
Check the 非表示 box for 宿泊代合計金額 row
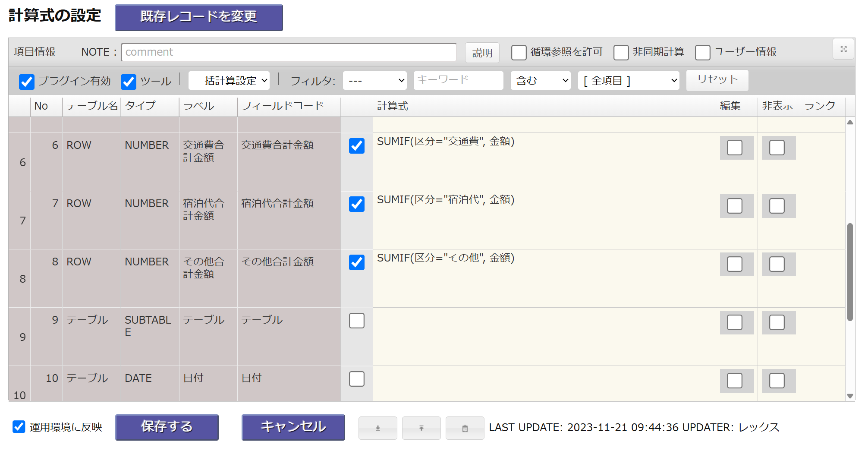coord(777,206)
